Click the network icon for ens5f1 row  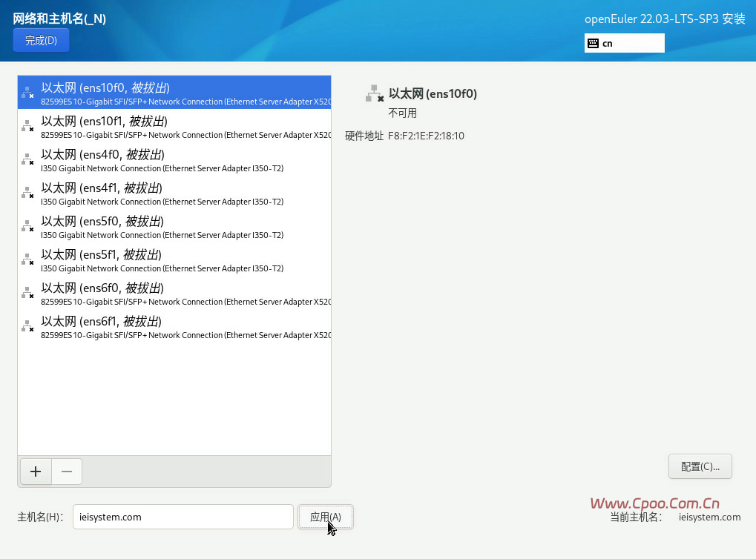coord(27,259)
